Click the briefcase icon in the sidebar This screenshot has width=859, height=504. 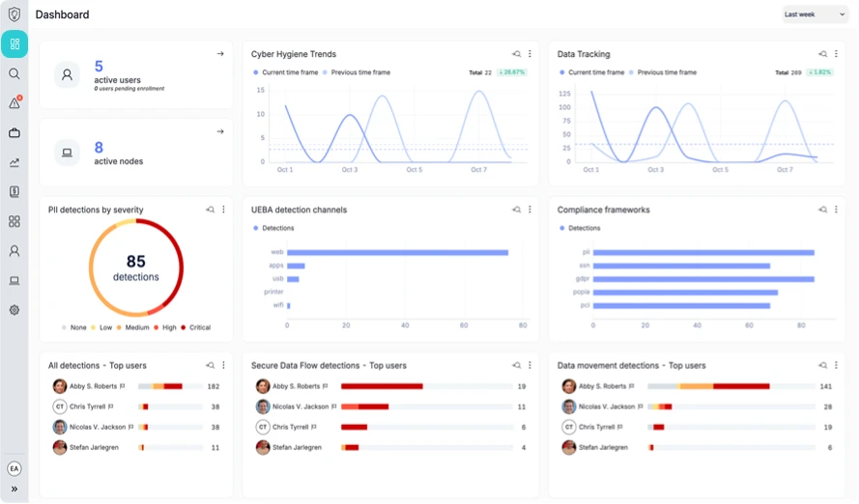pyautogui.click(x=14, y=132)
